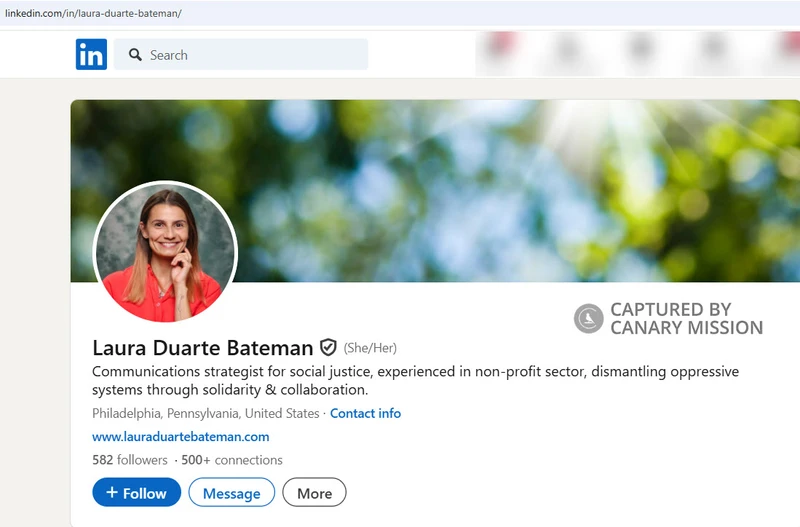This screenshot has width=800, height=527.
Task: Follow Laura Duarte Bateman
Action: [x=137, y=492]
